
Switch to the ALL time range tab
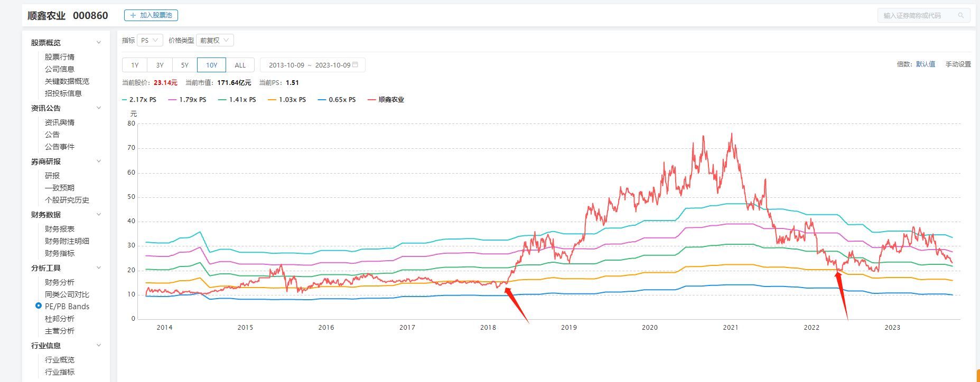point(240,65)
